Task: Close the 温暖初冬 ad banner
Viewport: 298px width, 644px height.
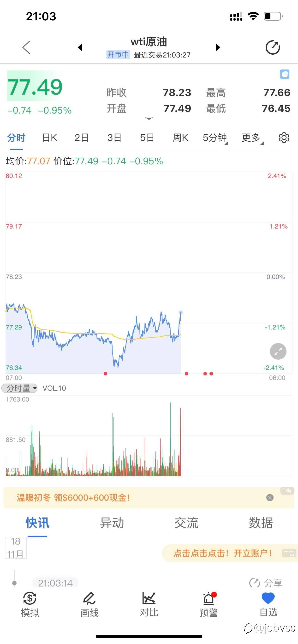Action: coord(270,498)
